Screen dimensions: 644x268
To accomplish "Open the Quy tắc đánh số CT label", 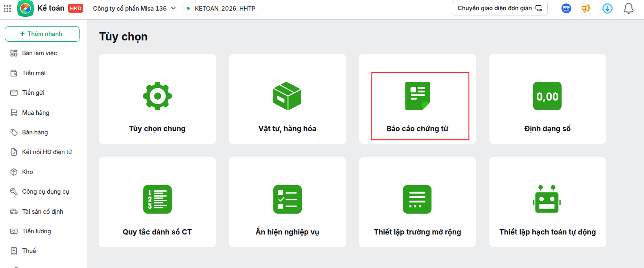I will click(x=157, y=232).
